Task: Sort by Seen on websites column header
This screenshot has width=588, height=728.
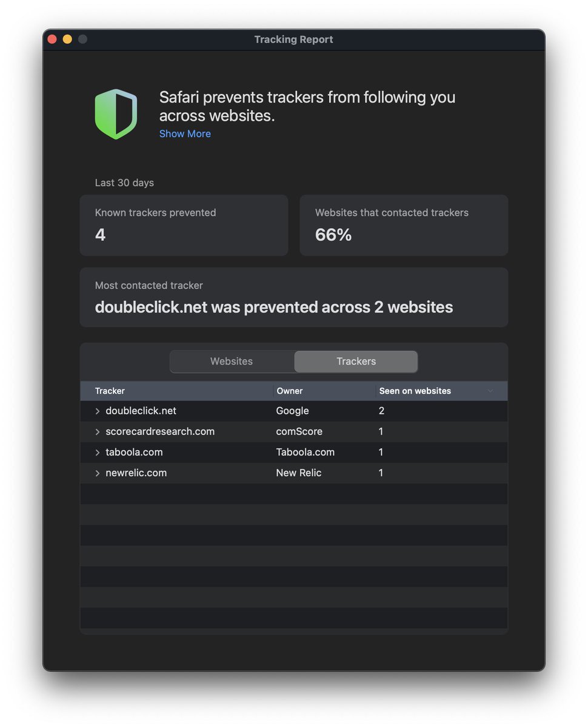Action: pyautogui.click(x=441, y=391)
